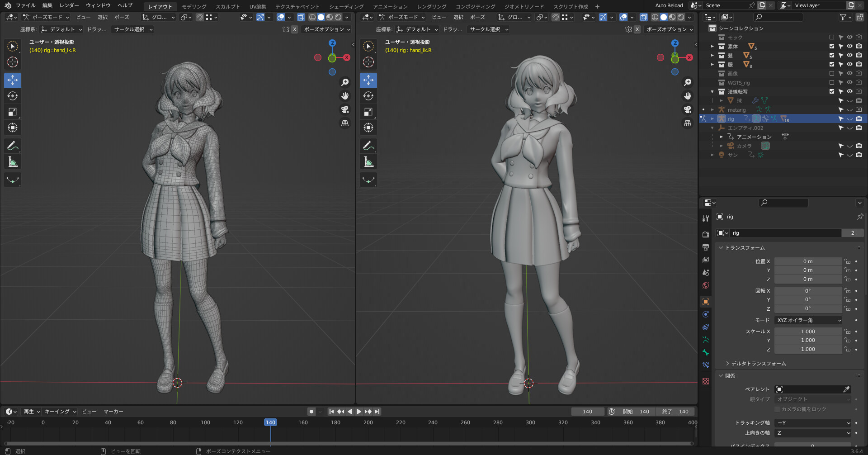Select the Breakdowner pose tool in right viewport

368,180
